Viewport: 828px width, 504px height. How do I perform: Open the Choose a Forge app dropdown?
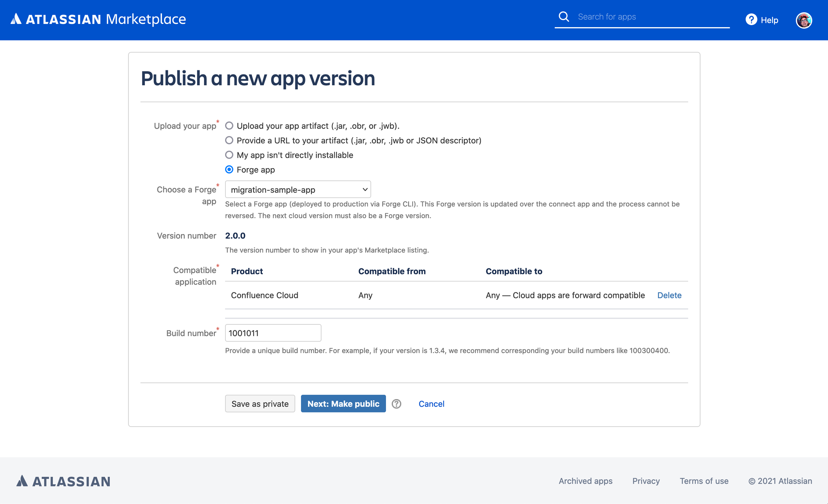click(x=298, y=189)
